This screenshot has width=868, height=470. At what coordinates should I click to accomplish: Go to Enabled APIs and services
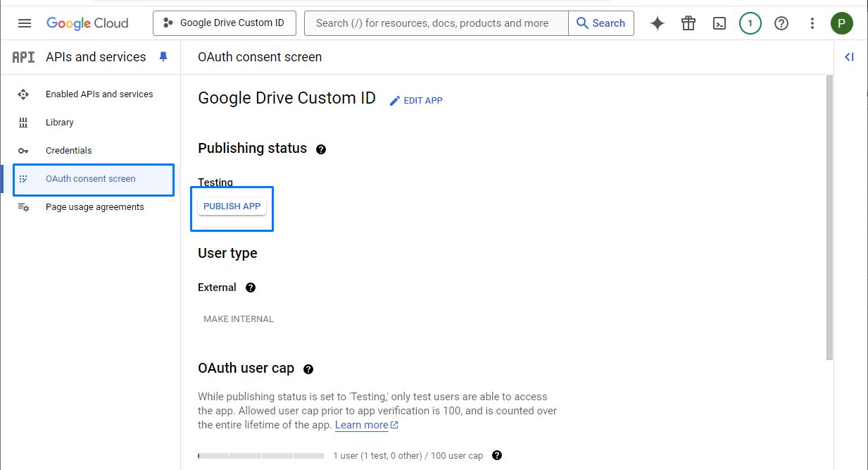99,94
